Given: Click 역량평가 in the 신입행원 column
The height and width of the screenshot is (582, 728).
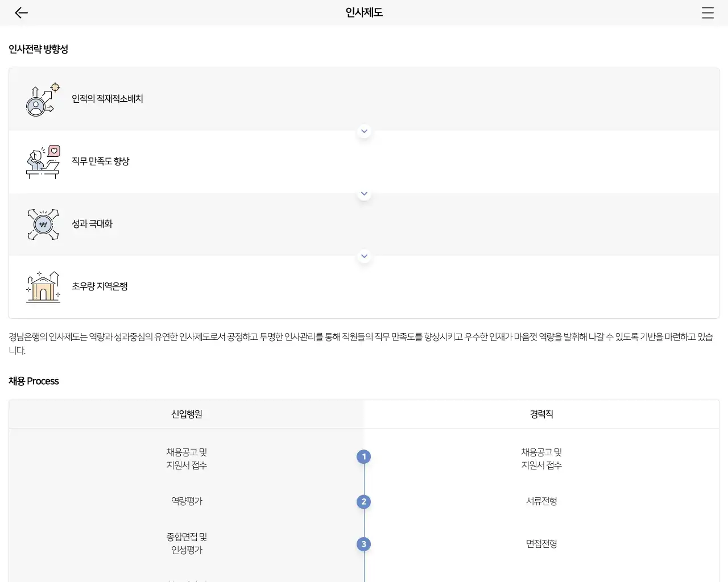Looking at the screenshot, I should coord(187,501).
